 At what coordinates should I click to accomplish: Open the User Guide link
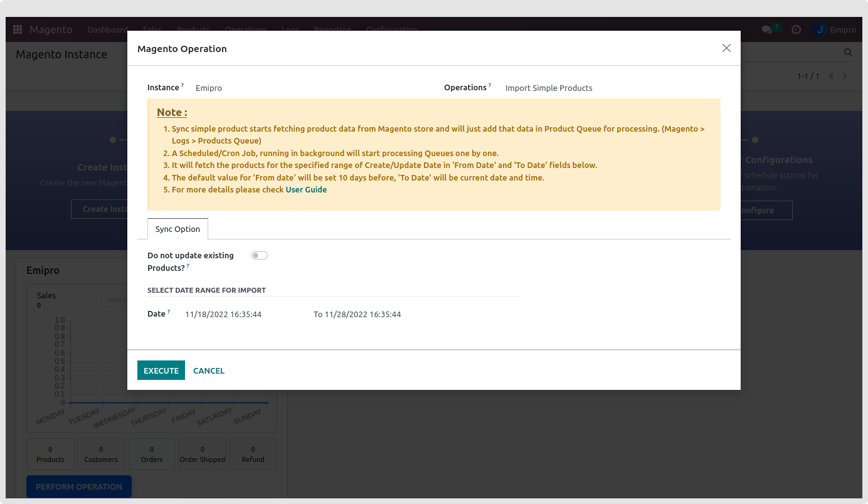(306, 189)
